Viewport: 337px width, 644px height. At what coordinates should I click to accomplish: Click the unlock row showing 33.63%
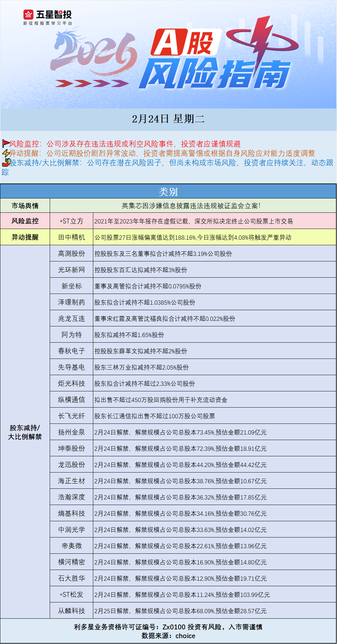181,530
